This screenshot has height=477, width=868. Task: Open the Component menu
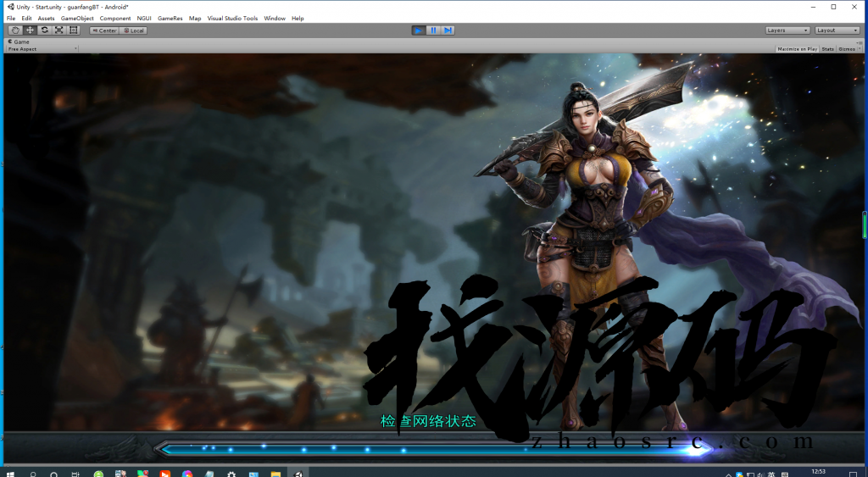click(x=115, y=19)
